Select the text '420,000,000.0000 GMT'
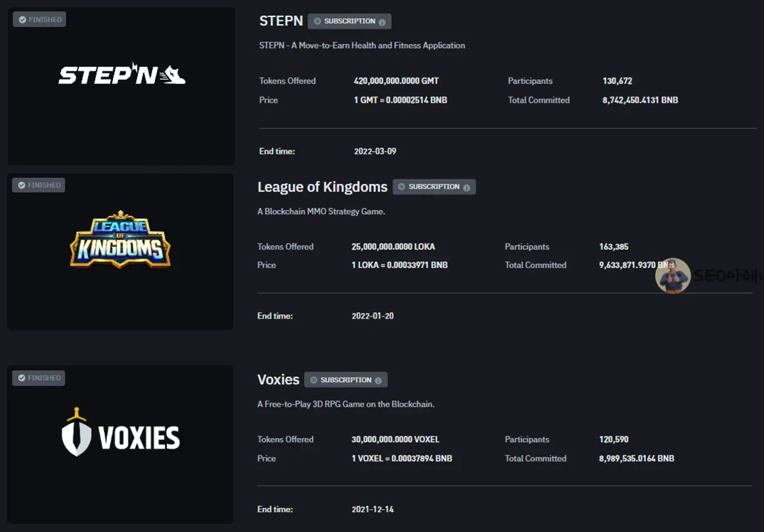Image resolution: width=764 pixels, height=532 pixels. point(396,81)
